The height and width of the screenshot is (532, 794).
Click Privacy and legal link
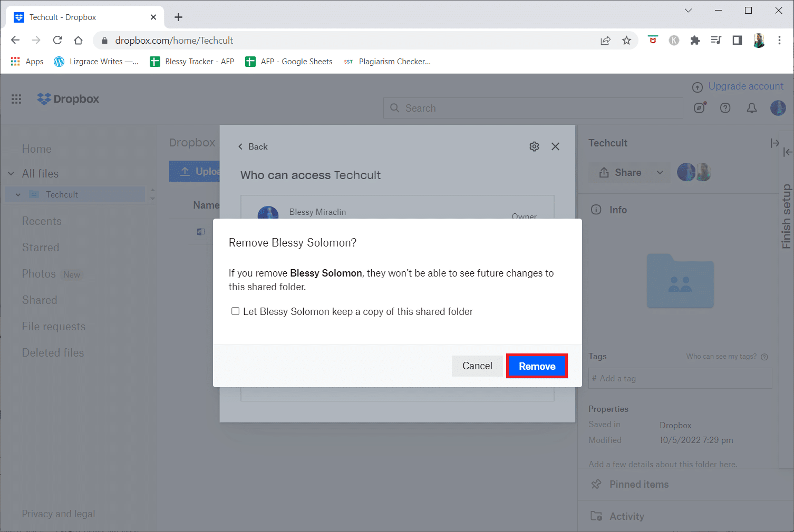[59, 514]
